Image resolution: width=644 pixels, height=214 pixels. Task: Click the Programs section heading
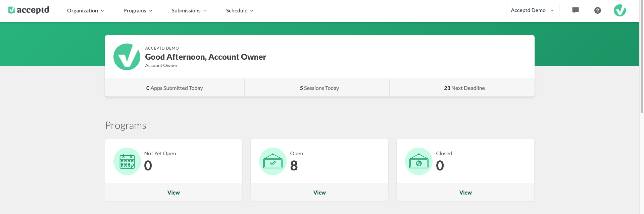click(x=126, y=125)
